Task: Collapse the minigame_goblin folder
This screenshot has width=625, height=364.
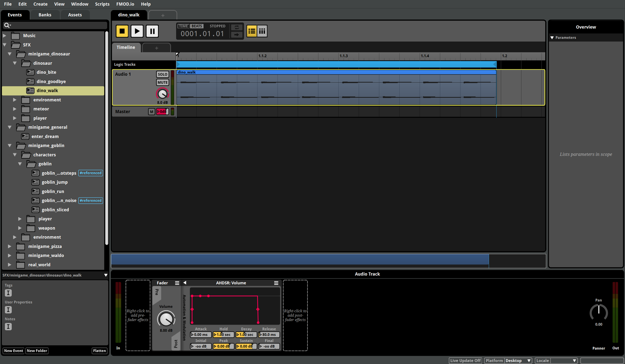Action: (x=9, y=146)
